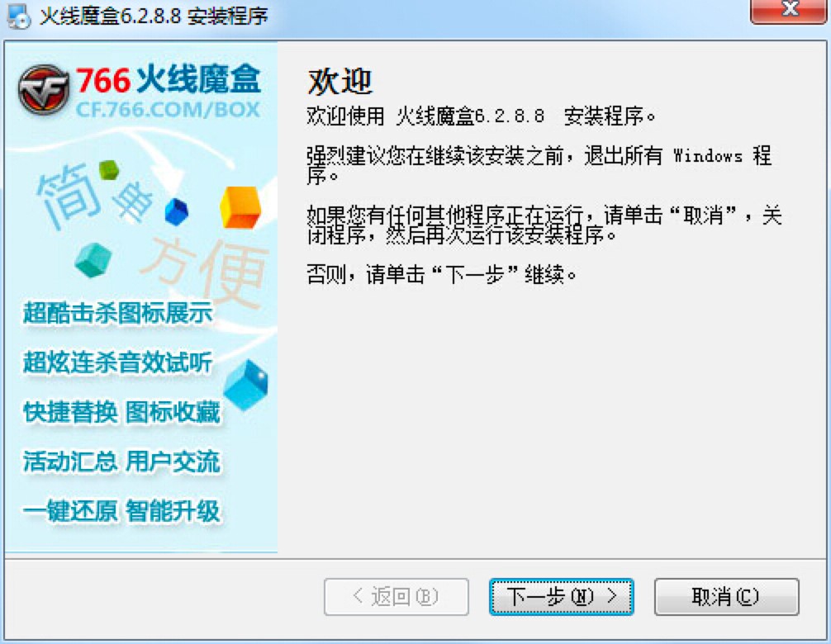Click 下一步(N) to continue installation
Image resolution: width=831 pixels, height=644 pixels.
(x=561, y=597)
